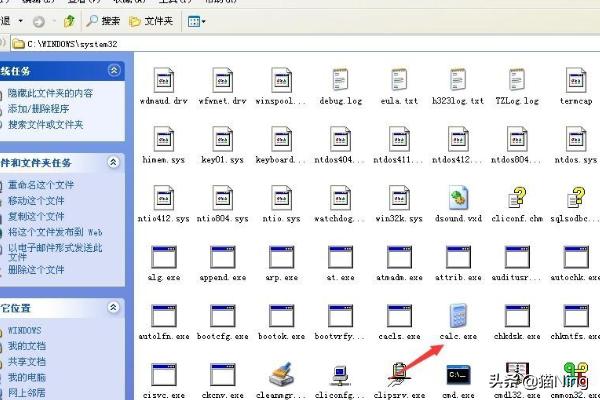Select the cleanmgr disk cleanup icon
Screen dimensions: 600x400
(x=281, y=374)
